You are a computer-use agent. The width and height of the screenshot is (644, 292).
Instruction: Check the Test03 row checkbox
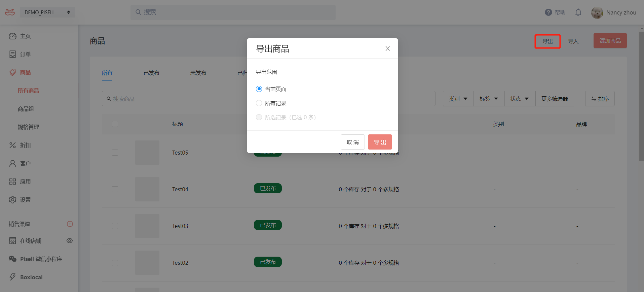pyautogui.click(x=115, y=226)
